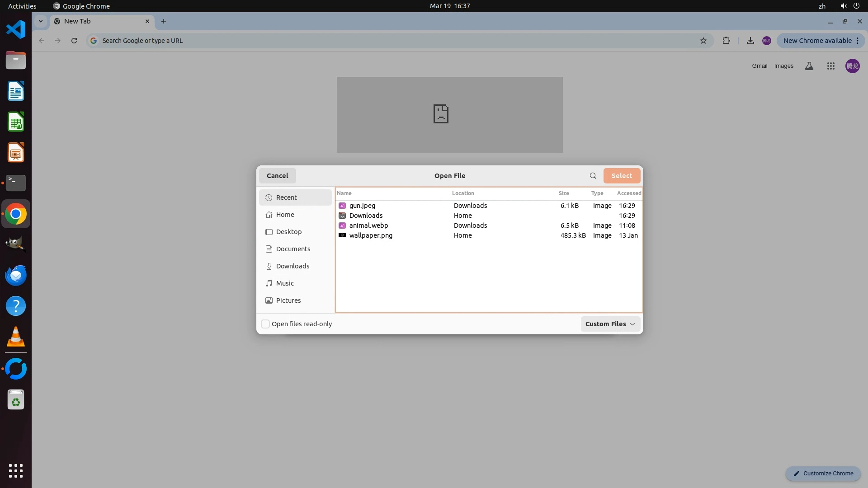Enable Open files read-only checkbox
868x488 pixels.
265,324
